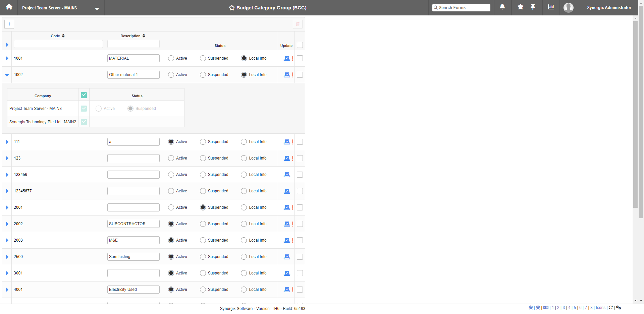Open favorites star in the top-right toolbar
Screen dimensions: 644x314
[520, 7]
